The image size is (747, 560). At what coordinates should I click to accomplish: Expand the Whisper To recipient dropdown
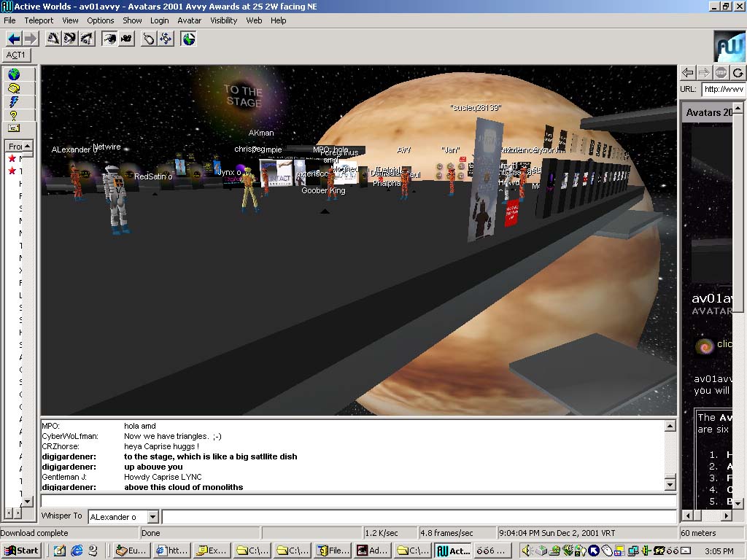(x=152, y=517)
